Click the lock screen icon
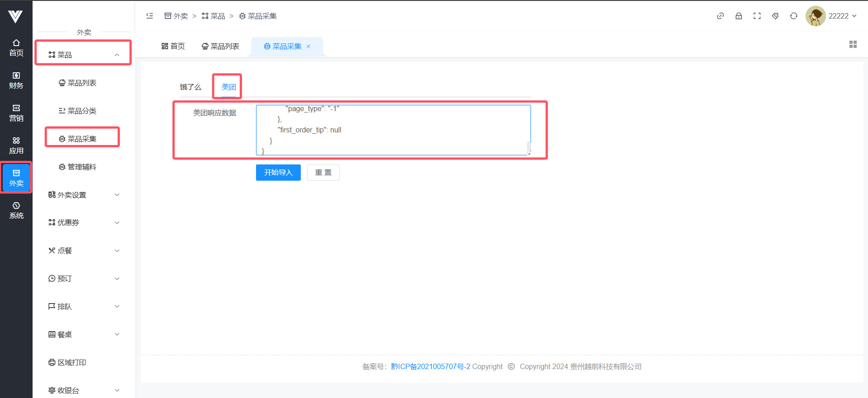 coord(739,16)
